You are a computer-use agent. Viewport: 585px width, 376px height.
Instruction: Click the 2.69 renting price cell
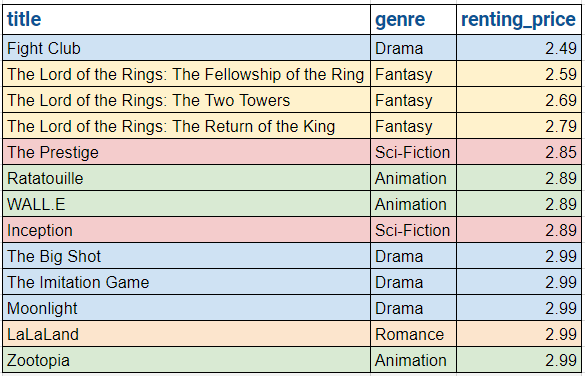click(519, 100)
